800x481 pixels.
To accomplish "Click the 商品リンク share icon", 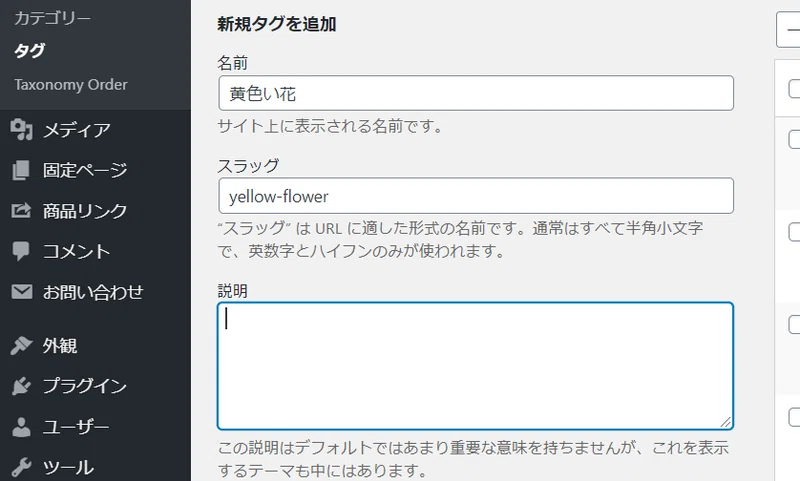I will tap(21, 211).
